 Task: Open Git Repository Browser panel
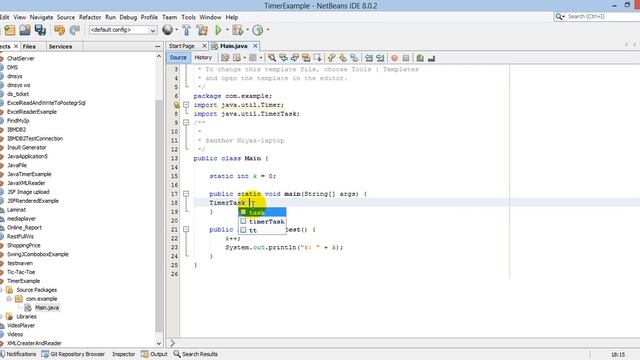click(x=73, y=354)
